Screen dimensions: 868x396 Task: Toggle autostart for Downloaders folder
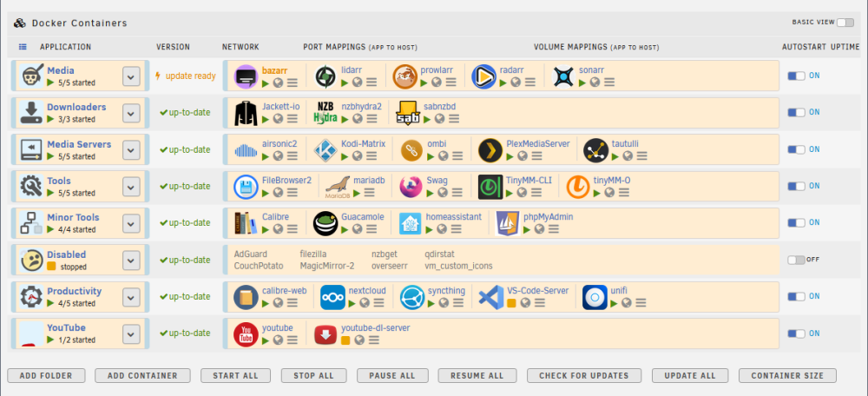[797, 112]
